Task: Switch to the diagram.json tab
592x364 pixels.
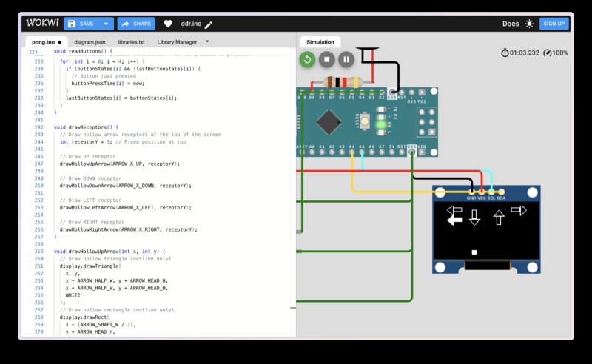Action: (x=90, y=42)
